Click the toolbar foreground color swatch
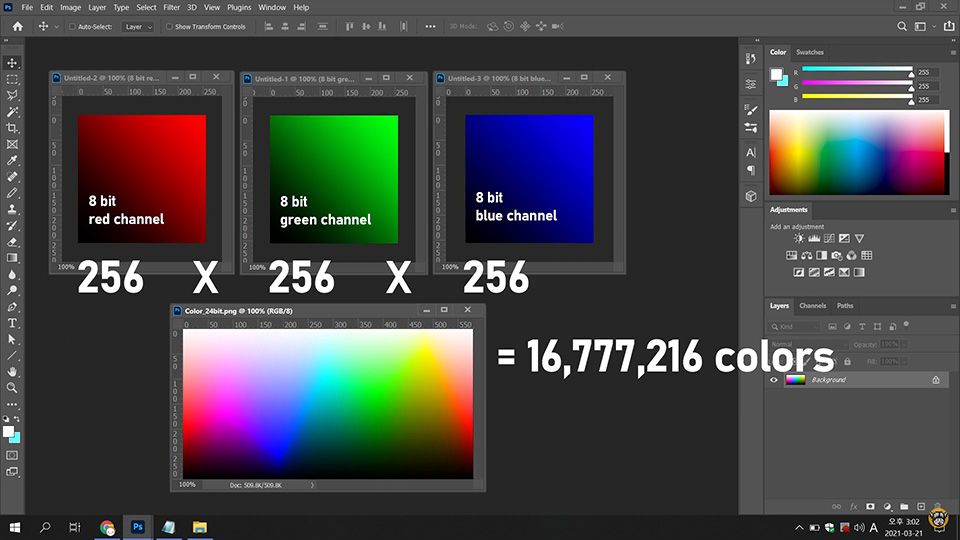960x540 pixels. coord(9,431)
